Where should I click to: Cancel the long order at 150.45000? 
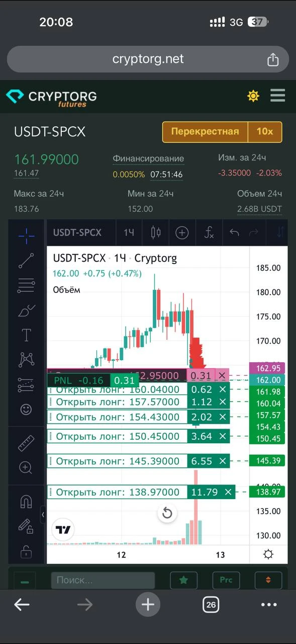click(223, 436)
